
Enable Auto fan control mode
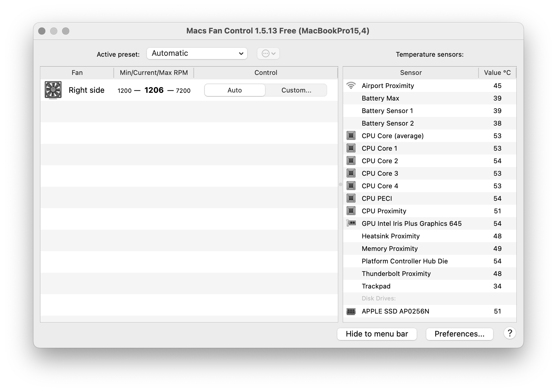pyautogui.click(x=235, y=90)
